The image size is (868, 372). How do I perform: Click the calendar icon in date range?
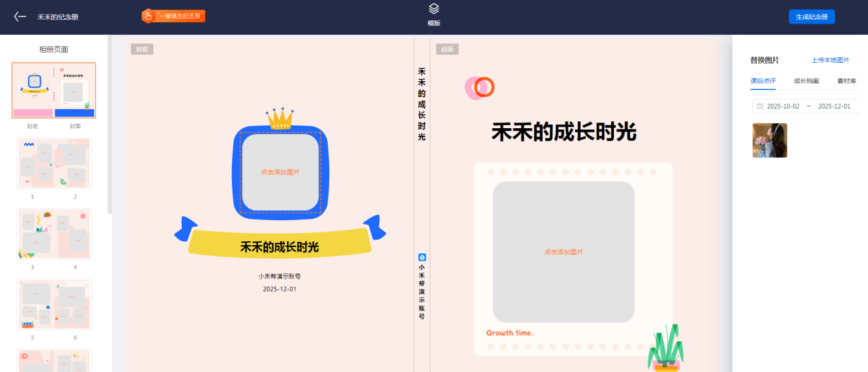[x=760, y=106]
